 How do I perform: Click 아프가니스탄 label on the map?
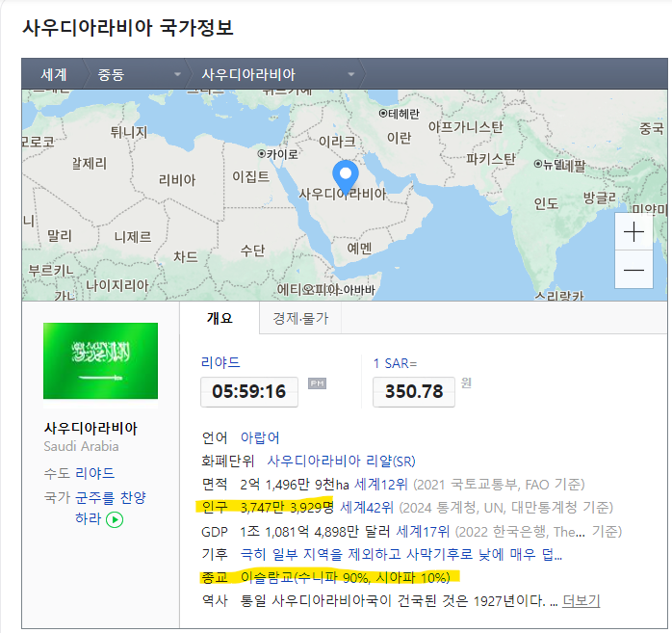pos(466,127)
